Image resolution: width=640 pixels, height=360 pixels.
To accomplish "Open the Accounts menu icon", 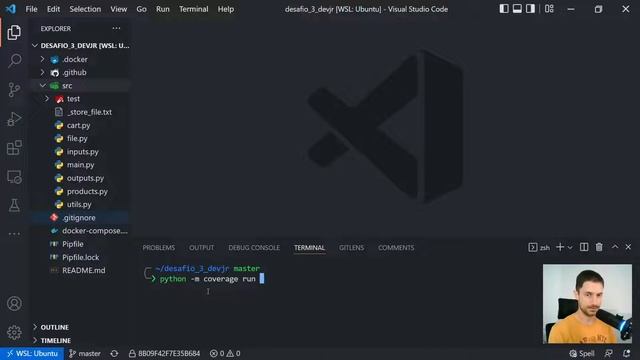I will coord(14,304).
